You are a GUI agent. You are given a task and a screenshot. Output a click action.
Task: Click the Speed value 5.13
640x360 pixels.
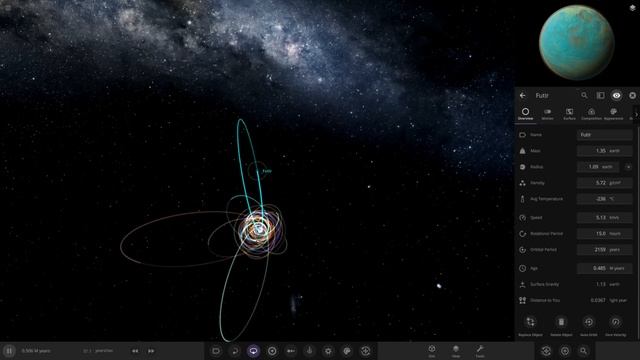click(x=604, y=218)
